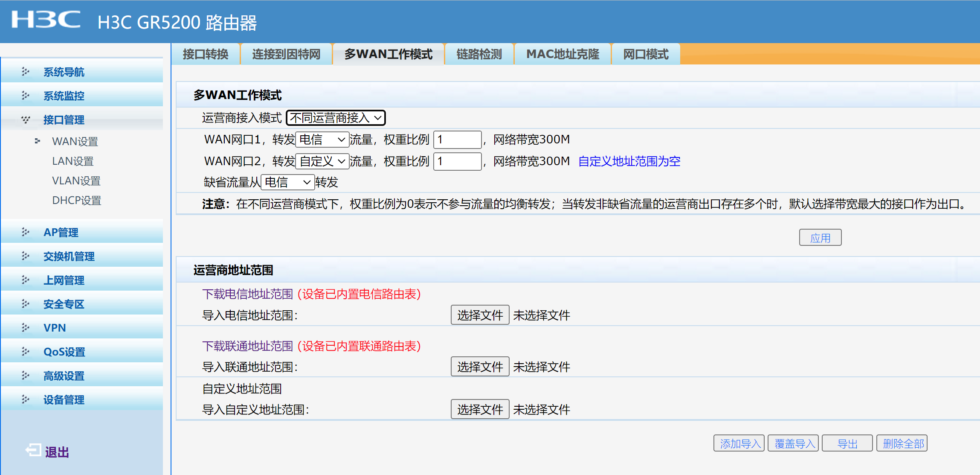This screenshot has height=475, width=980.
Task: Click the H3C logo in header
Action: tap(46, 20)
